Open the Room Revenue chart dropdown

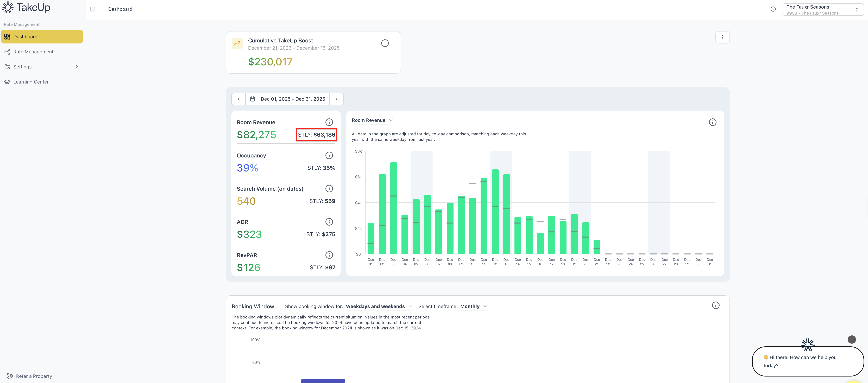[372, 120]
